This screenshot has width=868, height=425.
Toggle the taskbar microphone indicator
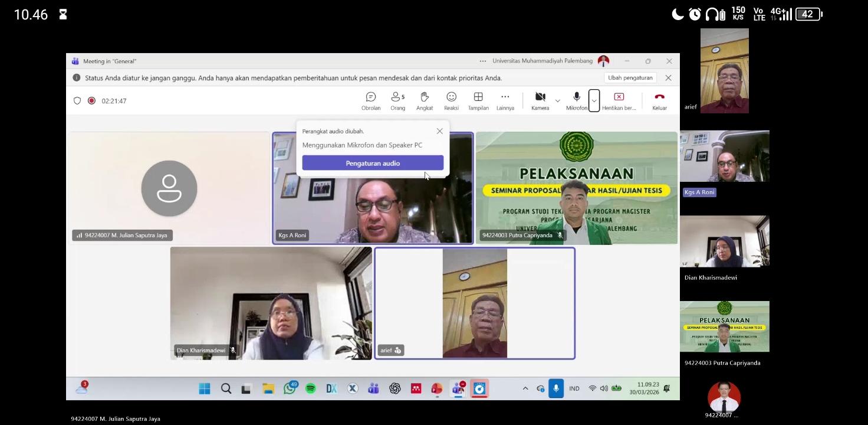[555, 388]
